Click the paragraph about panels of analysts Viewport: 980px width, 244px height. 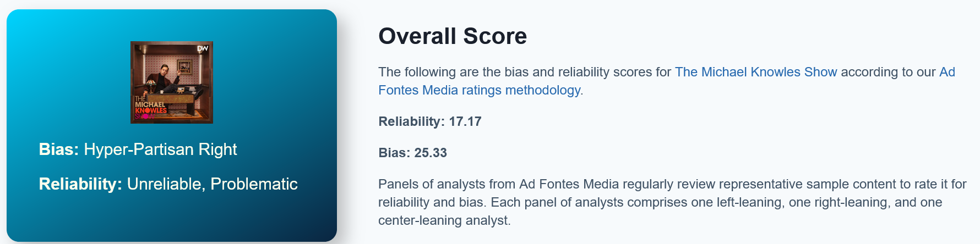pyautogui.click(x=672, y=202)
